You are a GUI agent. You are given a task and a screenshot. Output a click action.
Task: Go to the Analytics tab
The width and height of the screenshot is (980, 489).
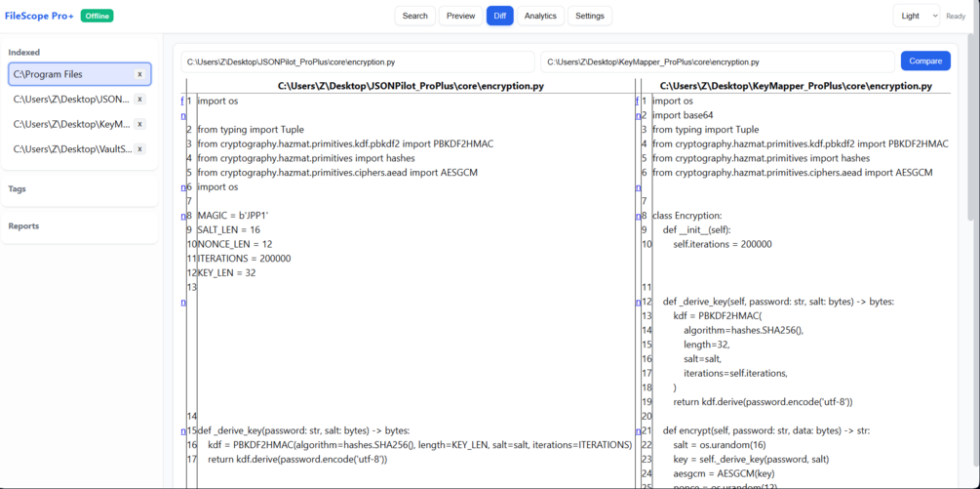[540, 16]
